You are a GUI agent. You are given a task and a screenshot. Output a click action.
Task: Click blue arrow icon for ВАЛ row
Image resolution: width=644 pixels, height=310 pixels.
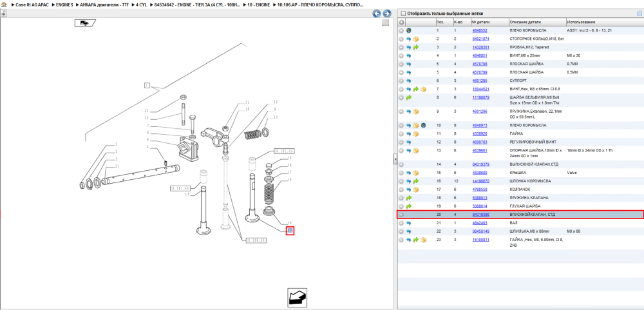coord(409,223)
